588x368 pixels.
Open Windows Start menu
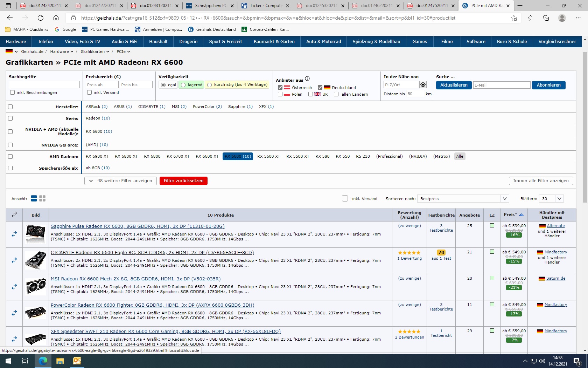(x=8, y=361)
